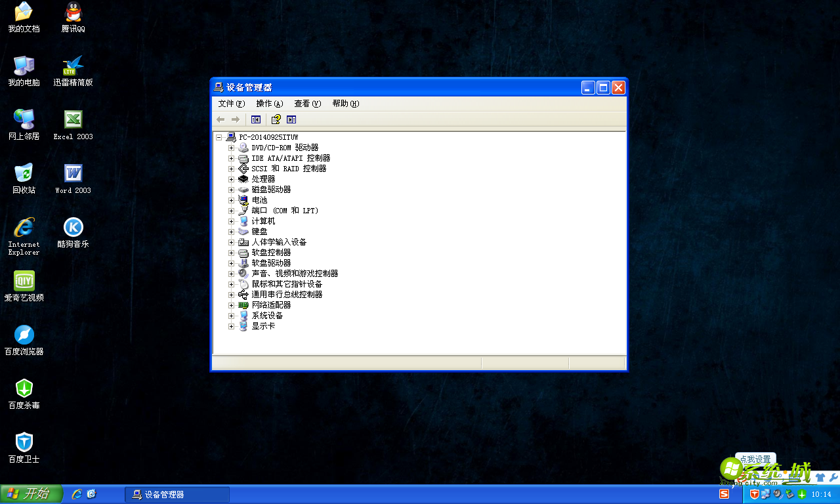Click the Show/Hide Console Tree toolbar icon
Viewport: 840px width, 504px height.
pyautogui.click(x=256, y=119)
